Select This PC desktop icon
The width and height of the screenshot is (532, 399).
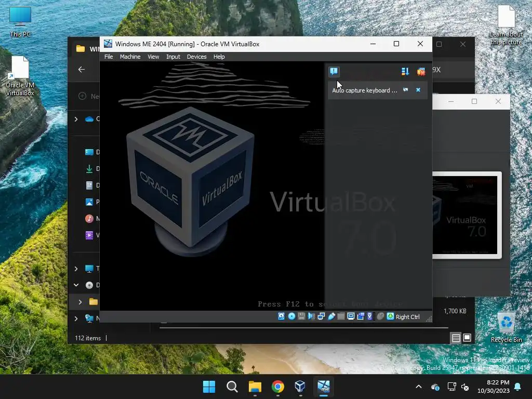coord(20,21)
